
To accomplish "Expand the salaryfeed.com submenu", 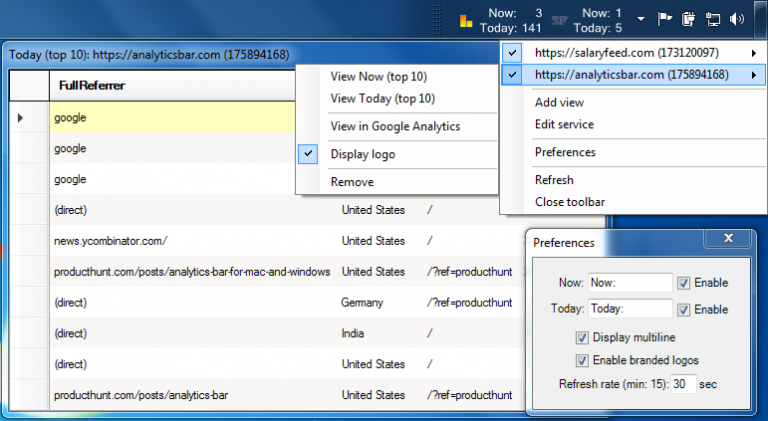I will pos(753,52).
